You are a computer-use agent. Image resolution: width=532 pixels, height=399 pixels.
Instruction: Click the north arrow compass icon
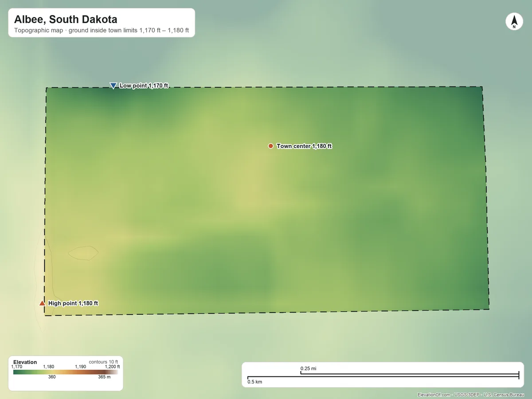(514, 22)
